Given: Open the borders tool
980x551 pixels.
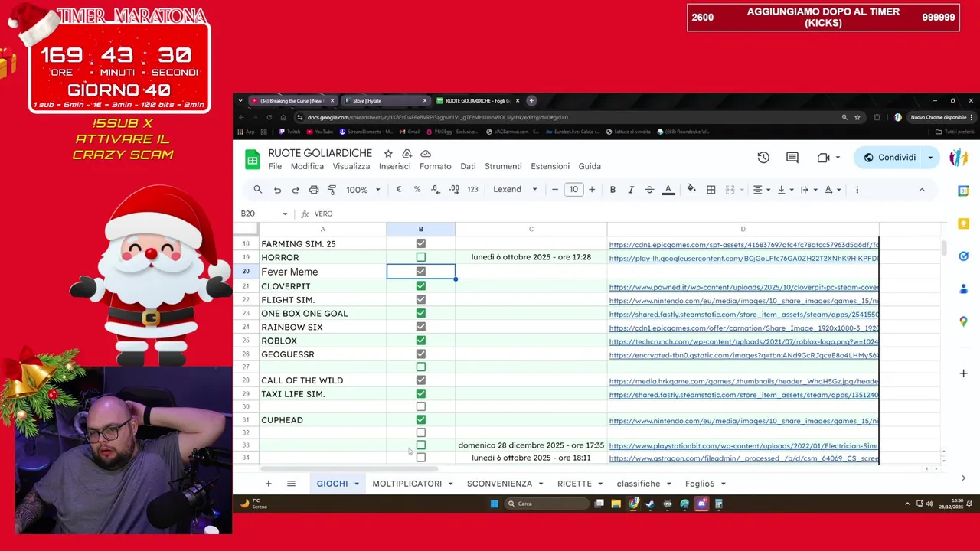Looking at the screenshot, I should [x=711, y=190].
